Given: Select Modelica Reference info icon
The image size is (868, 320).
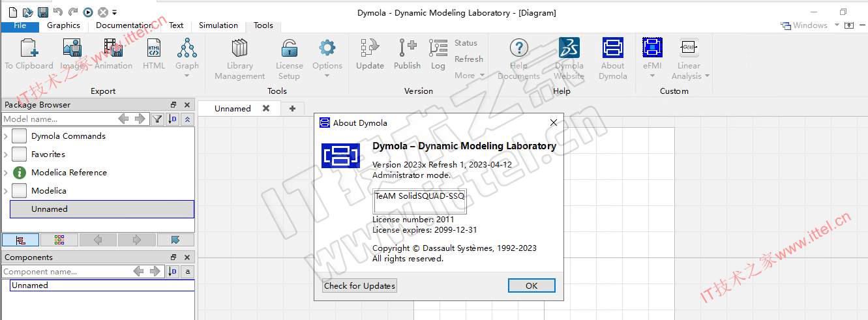Looking at the screenshot, I should pyautogui.click(x=20, y=173).
